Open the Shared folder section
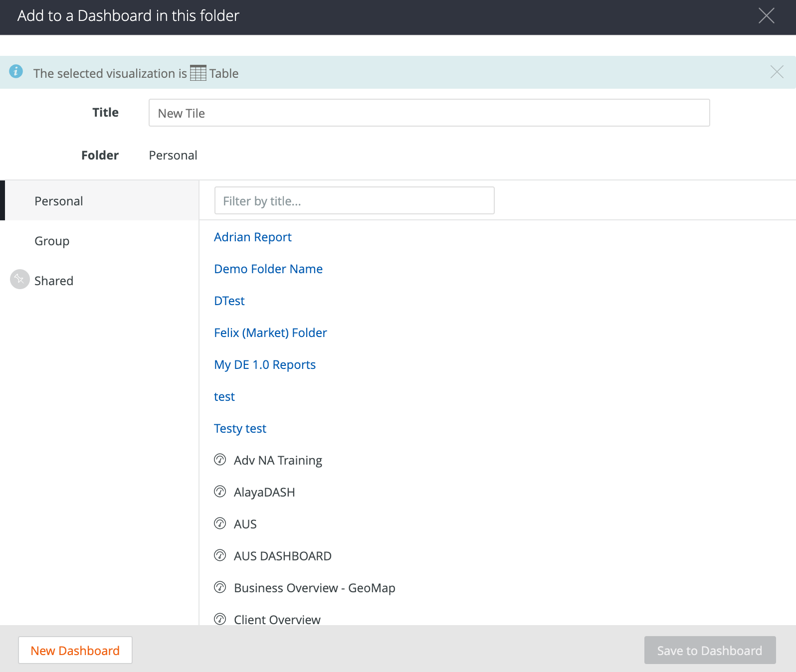 click(54, 281)
